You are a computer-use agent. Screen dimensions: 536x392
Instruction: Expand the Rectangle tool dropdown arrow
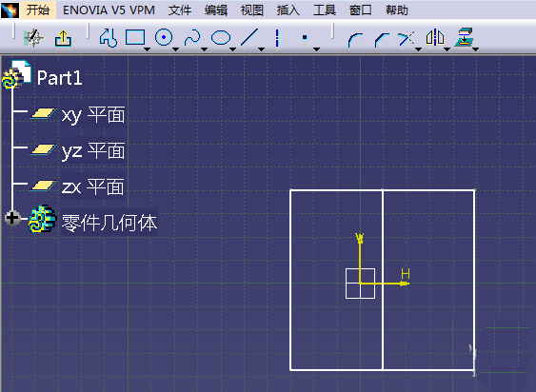click(x=147, y=49)
